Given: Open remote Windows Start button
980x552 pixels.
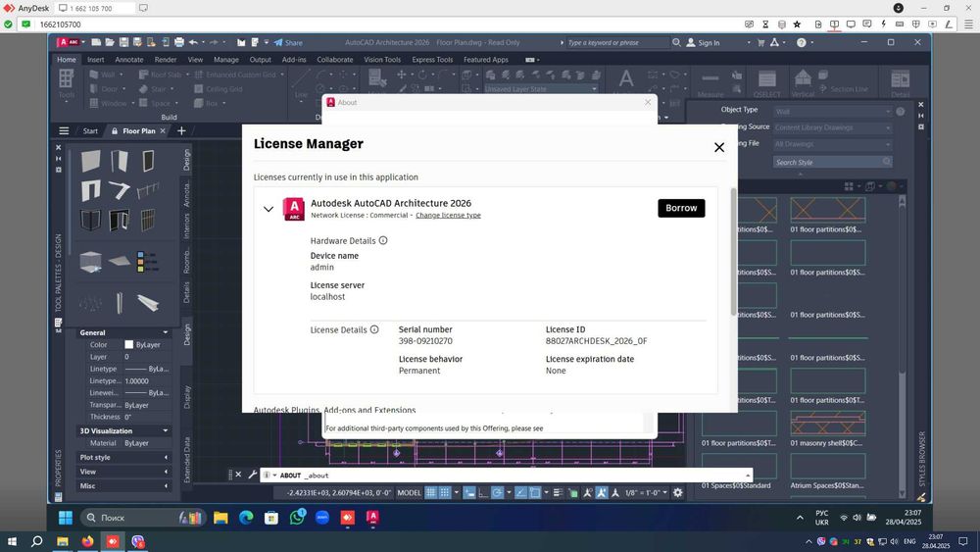Looking at the screenshot, I should click(x=66, y=518).
